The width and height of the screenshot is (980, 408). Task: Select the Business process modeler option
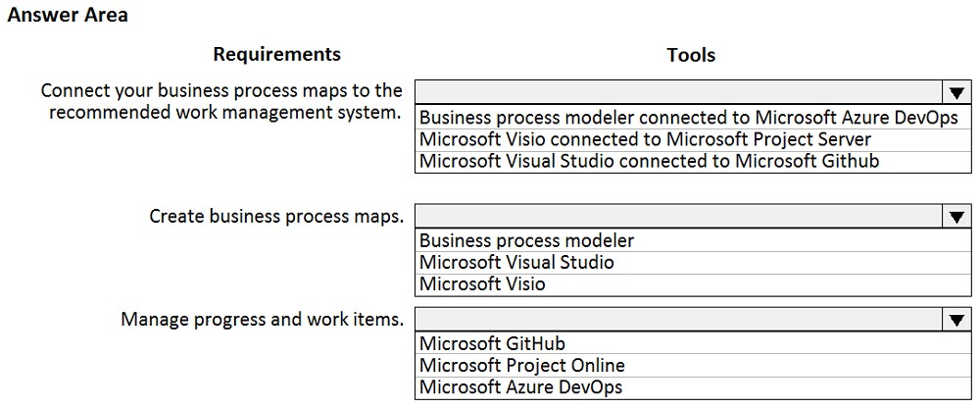coord(693,241)
